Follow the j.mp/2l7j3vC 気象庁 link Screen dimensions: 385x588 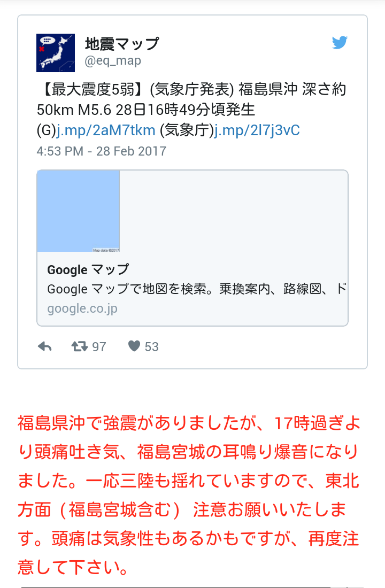(x=257, y=130)
